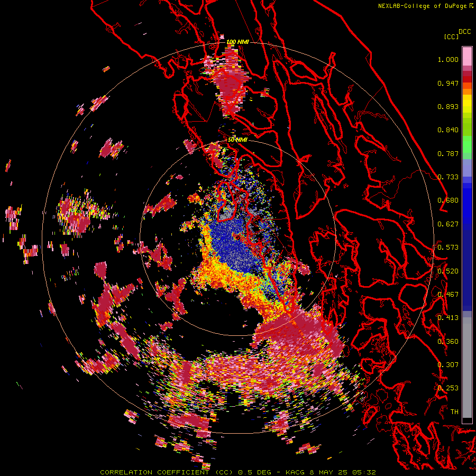This screenshot has width=476, height=476.
Task: Click the 0.520 scale value
Action: [x=448, y=271]
